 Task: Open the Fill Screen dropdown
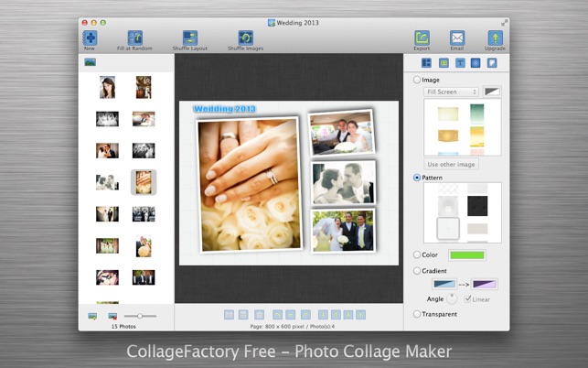[x=451, y=92]
